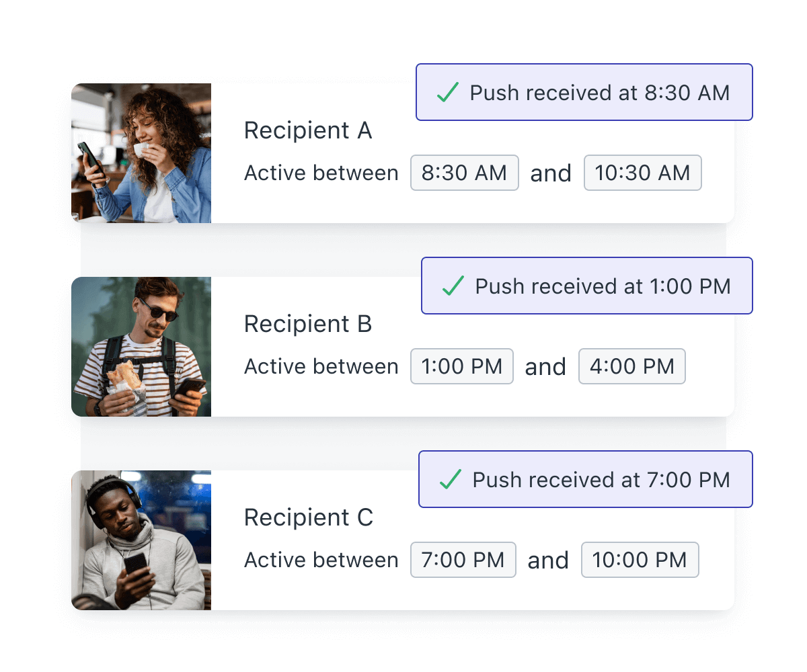
Task: Select the Recipient C name label
Action: coord(308,517)
